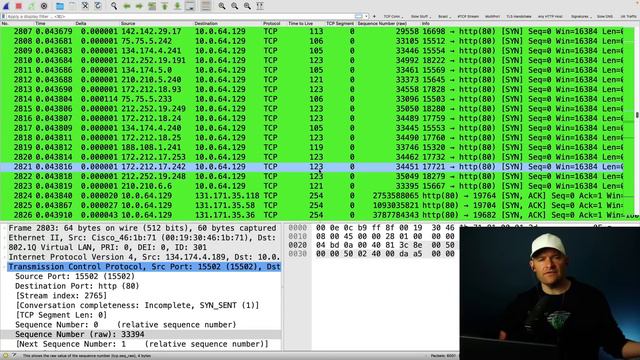The width and height of the screenshot is (640, 360).
Task: Expand the Ethernet II details row
Action: click(x=141, y=238)
